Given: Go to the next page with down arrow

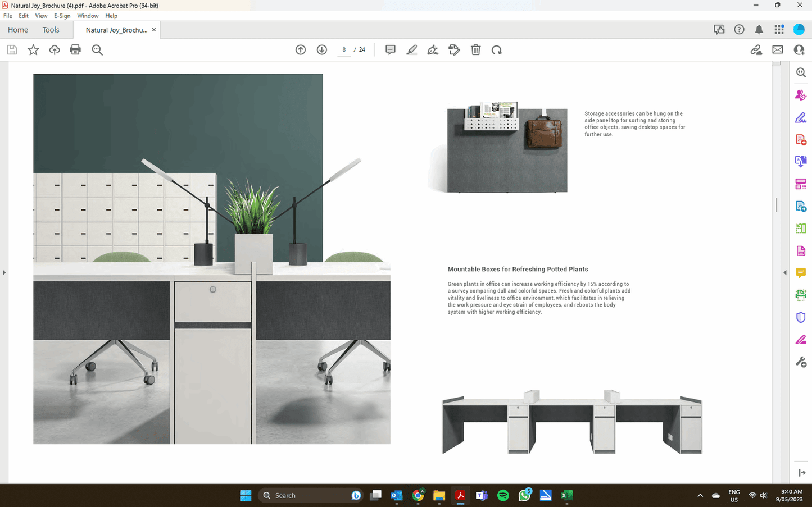Looking at the screenshot, I should coord(322,50).
